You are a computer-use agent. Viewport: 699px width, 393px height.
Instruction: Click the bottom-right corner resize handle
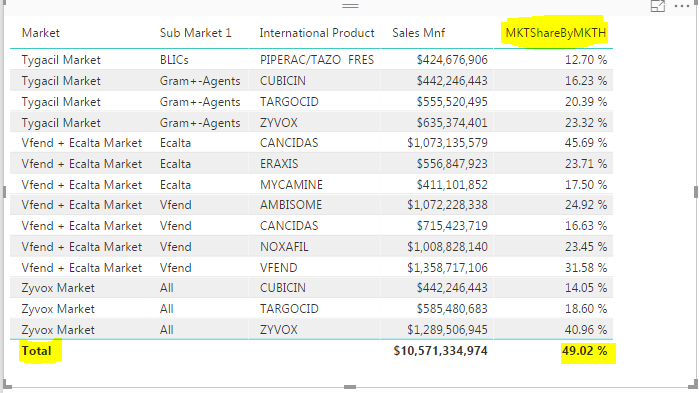tap(694, 385)
